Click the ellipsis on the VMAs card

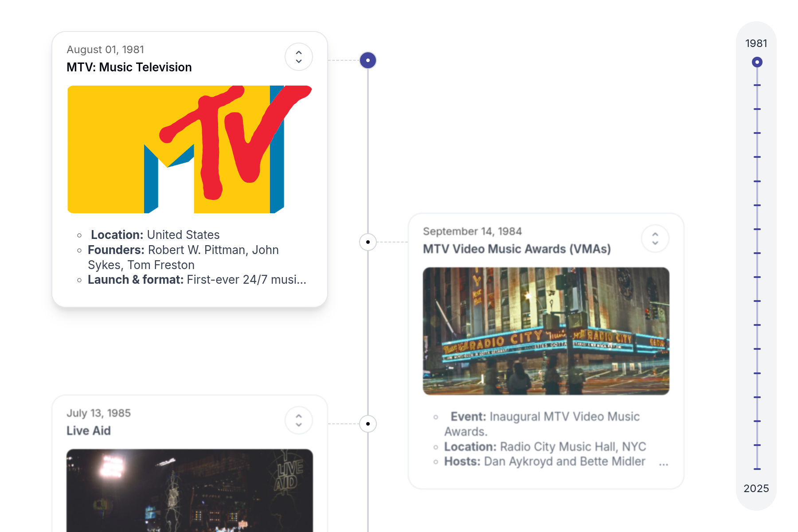(x=664, y=464)
